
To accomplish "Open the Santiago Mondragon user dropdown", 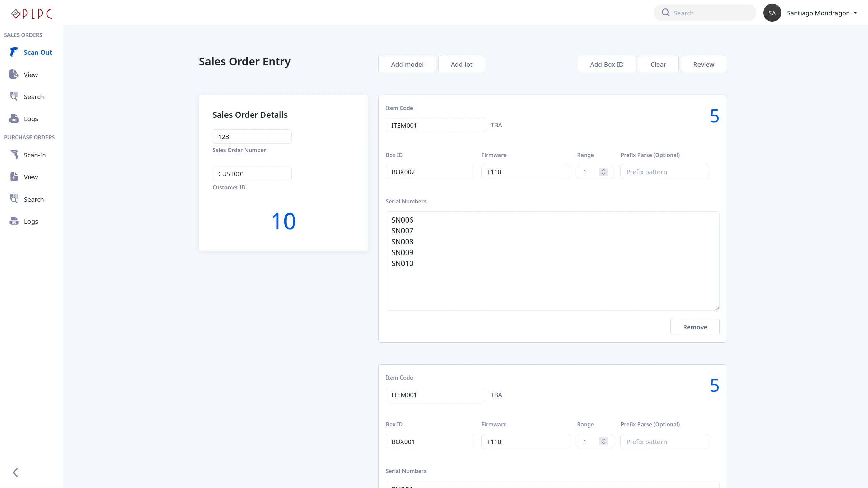I will click(x=822, y=13).
